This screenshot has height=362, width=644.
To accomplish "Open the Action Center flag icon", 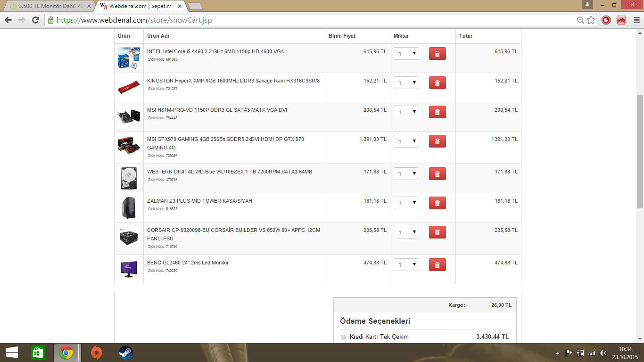I will pos(569,353).
